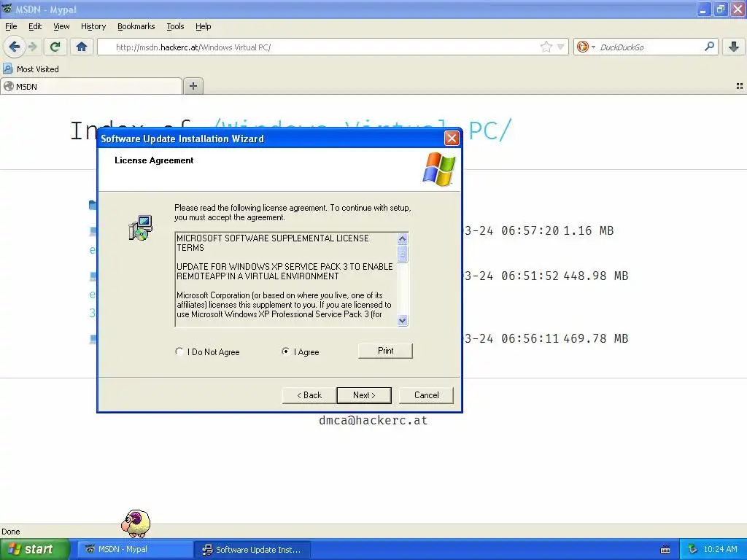Screen dimensions: 747x560
Task: Click the browser Forward arrow
Action: 32,47
